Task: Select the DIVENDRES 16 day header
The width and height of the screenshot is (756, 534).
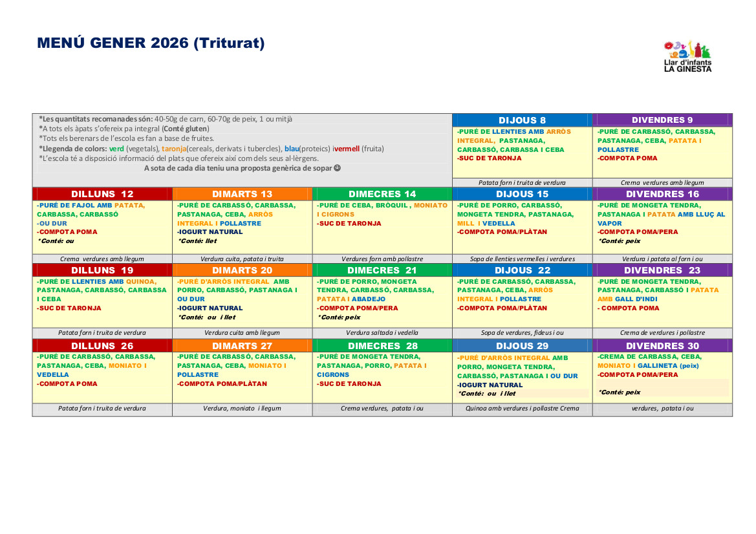Action: point(662,194)
